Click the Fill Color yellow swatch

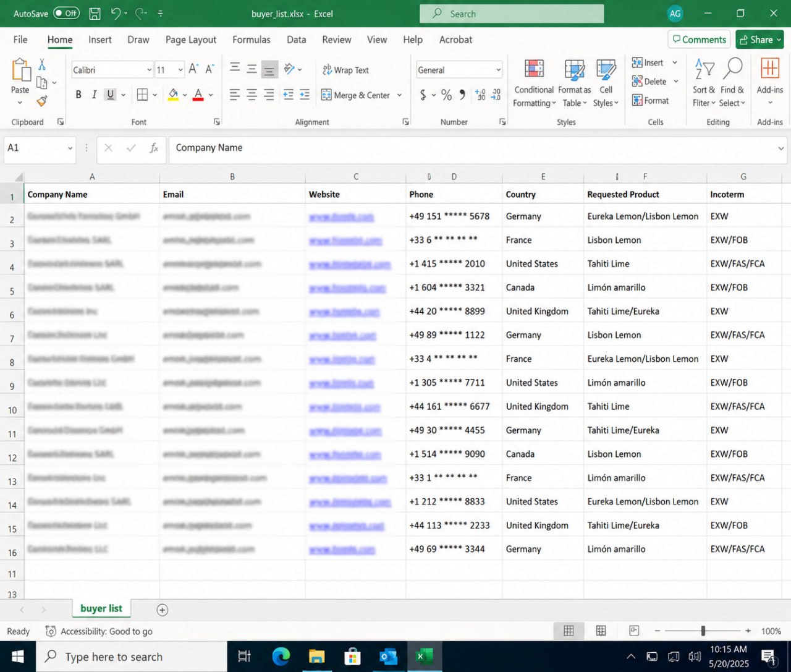pos(173,95)
